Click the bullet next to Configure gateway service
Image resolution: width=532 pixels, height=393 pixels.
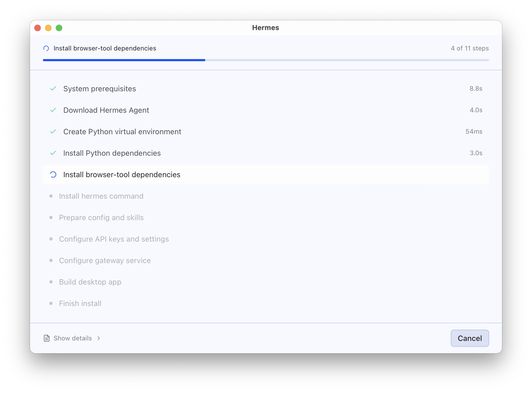(51, 260)
